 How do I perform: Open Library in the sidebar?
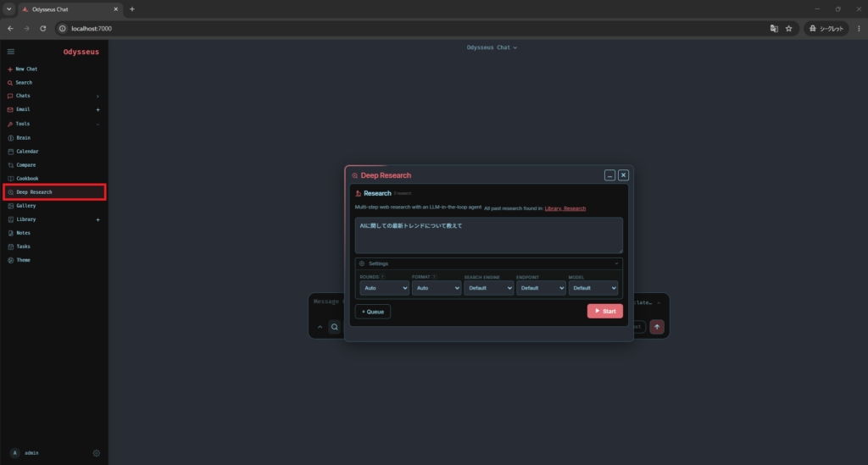point(26,219)
